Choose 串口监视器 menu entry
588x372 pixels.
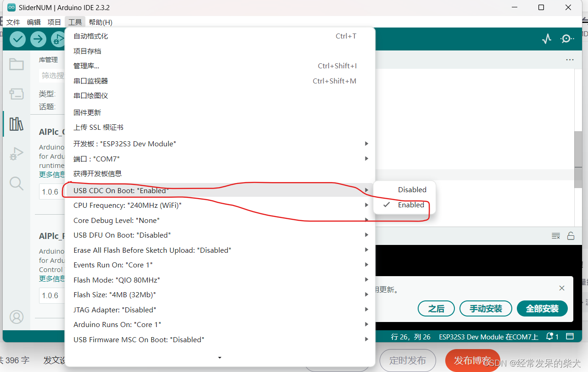220,81
